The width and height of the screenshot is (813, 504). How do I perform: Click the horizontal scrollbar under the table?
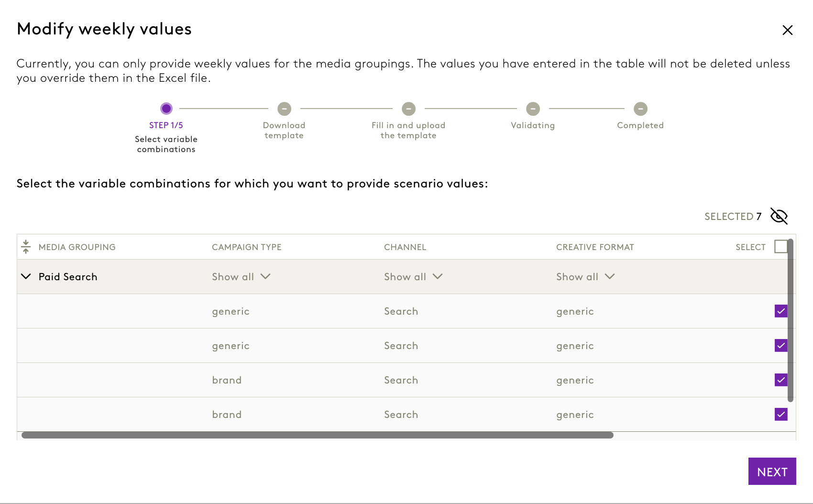pos(317,435)
